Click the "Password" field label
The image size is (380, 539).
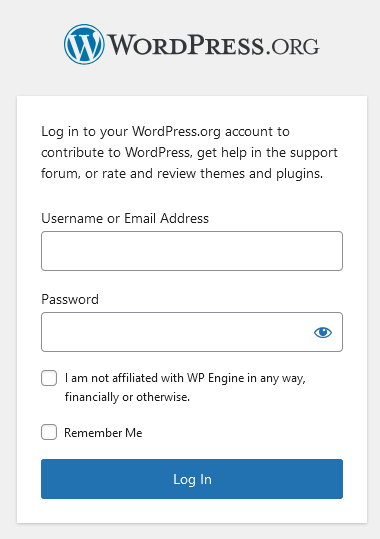tap(70, 299)
